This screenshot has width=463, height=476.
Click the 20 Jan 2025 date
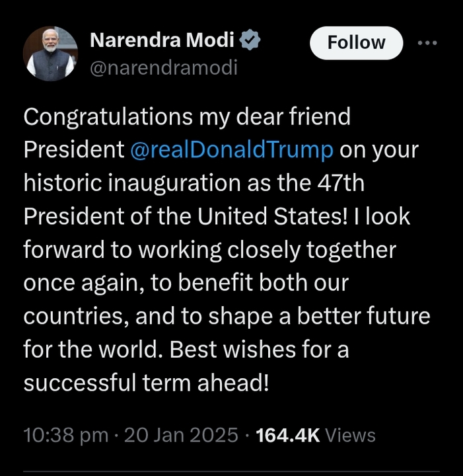181,435
